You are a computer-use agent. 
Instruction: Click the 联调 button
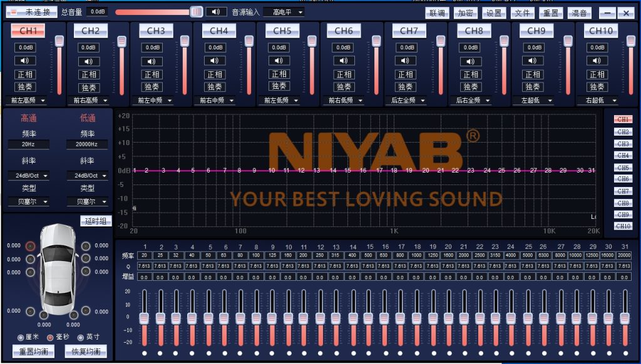click(437, 13)
